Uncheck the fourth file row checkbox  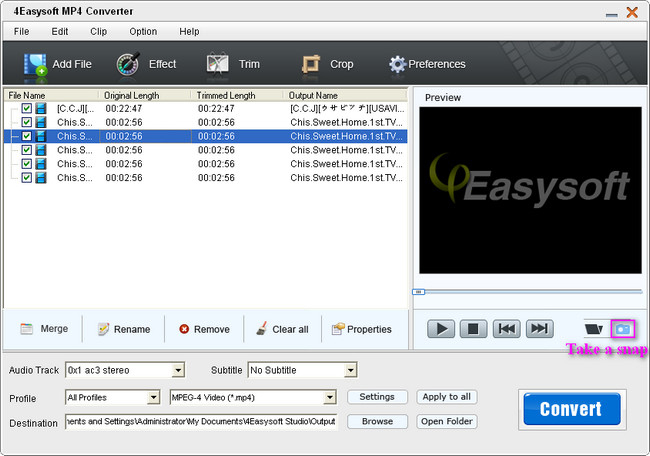(x=27, y=150)
